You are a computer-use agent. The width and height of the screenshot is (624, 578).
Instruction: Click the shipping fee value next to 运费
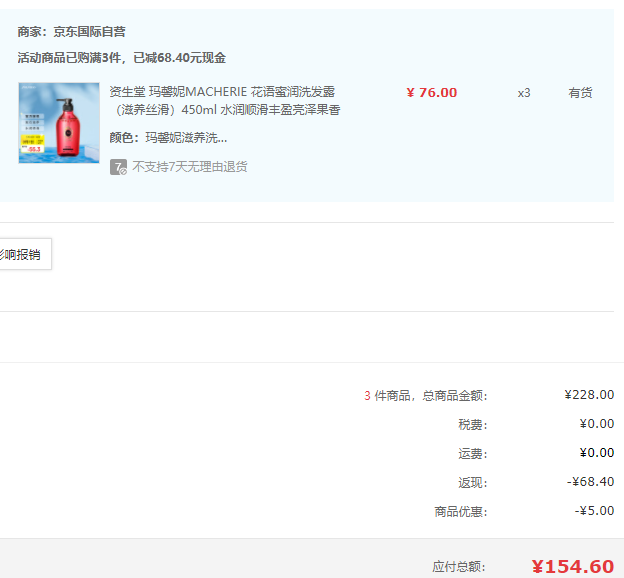tap(597, 453)
